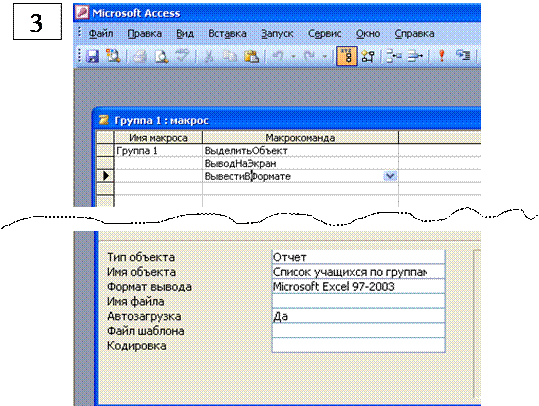Toggle the Conditions column button

click(368, 56)
